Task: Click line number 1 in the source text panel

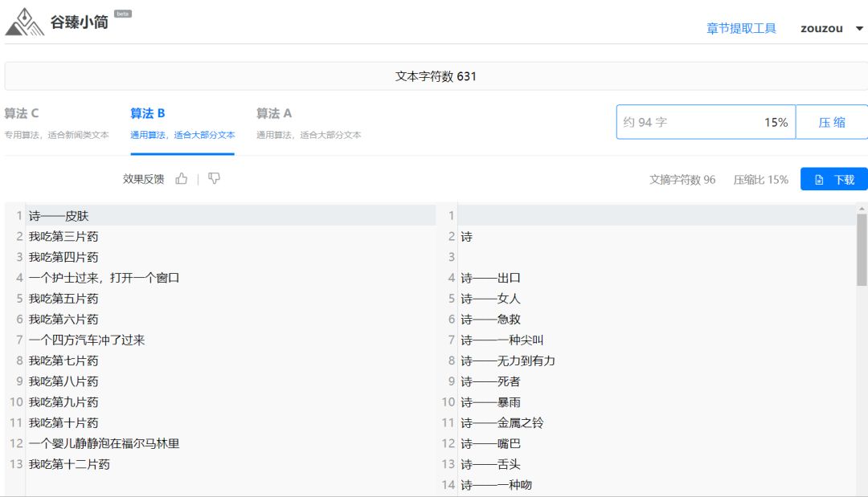Action: [18, 215]
